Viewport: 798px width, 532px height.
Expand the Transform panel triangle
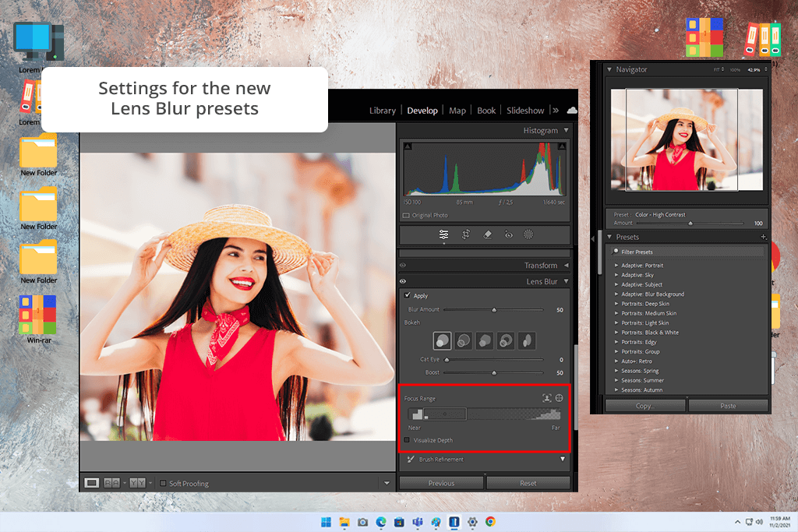tap(566, 266)
